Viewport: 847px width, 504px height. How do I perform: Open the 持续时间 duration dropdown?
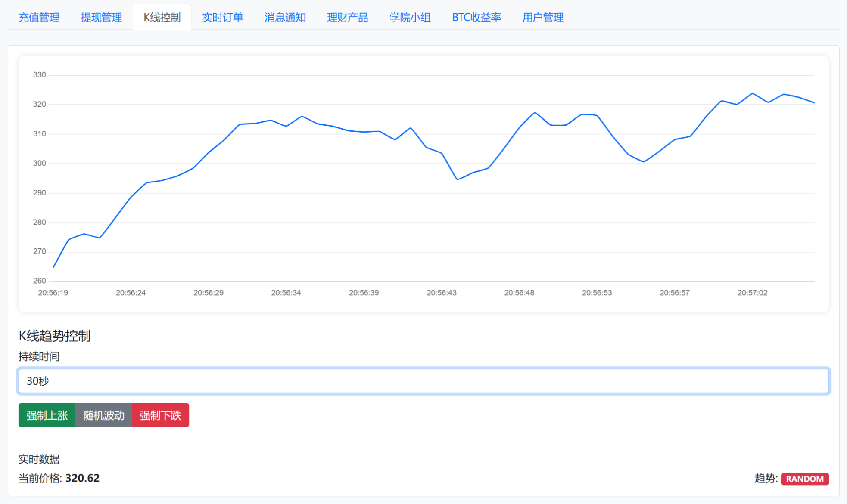(423, 381)
